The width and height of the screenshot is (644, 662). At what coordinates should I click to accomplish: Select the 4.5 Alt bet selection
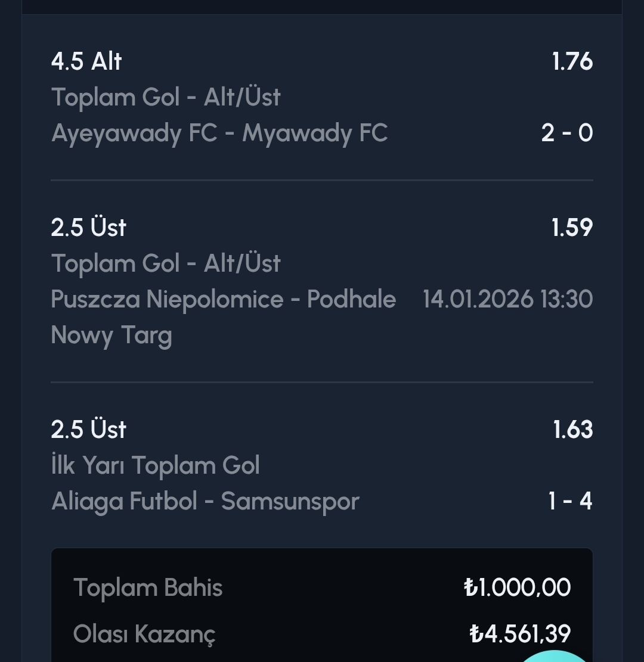[x=86, y=61]
